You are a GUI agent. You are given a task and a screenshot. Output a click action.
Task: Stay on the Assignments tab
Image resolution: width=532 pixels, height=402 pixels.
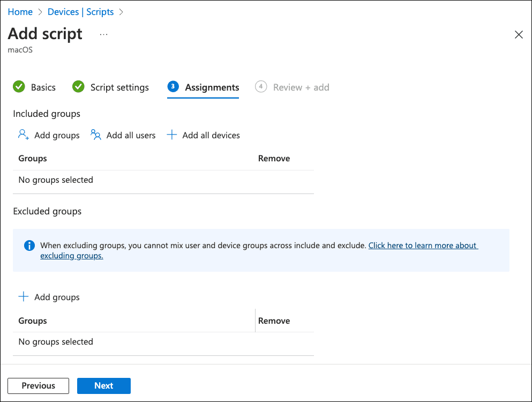[x=212, y=87]
